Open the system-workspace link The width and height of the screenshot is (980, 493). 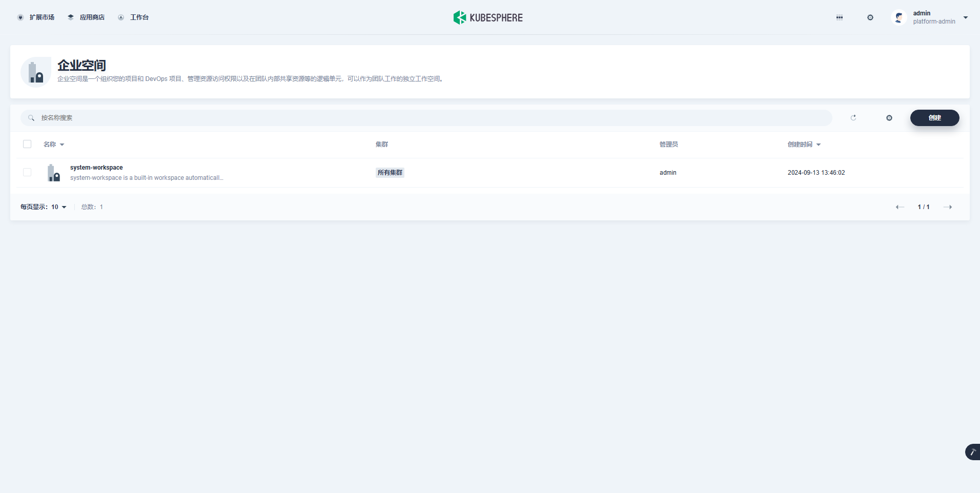(x=96, y=168)
